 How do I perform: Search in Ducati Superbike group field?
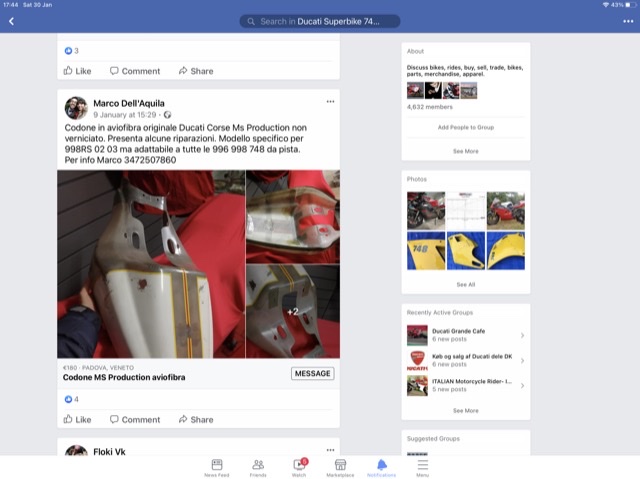[320, 22]
